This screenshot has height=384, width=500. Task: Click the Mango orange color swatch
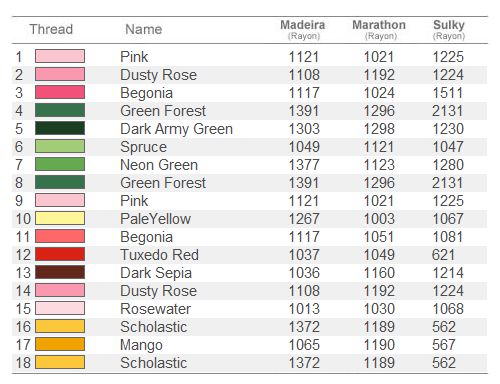pyautogui.click(x=60, y=344)
